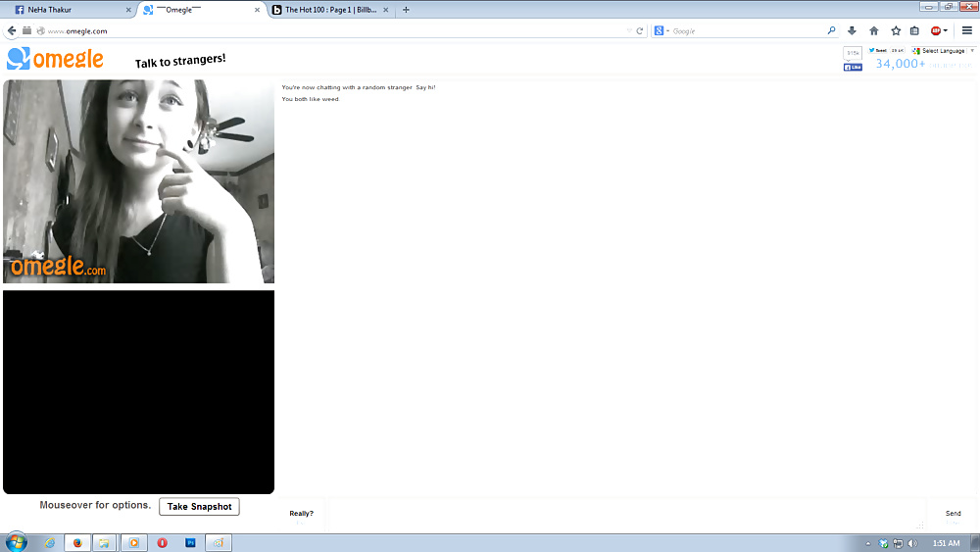Click the Firefox taskbar icon
This screenshot has width=980, height=552.
click(x=77, y=542)
